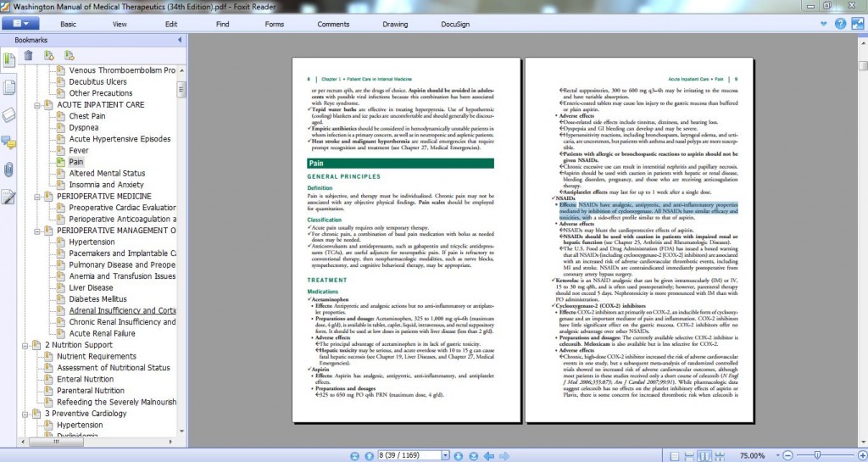868x462 pixels.
Task: Open the Basic ribbon tab
Action: click(68, 25)
